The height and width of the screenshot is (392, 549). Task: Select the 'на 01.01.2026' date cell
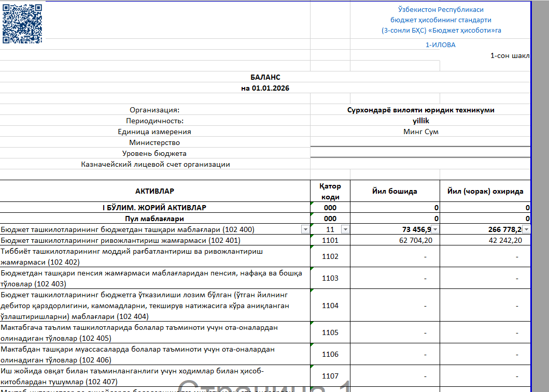tap(265, 88)
